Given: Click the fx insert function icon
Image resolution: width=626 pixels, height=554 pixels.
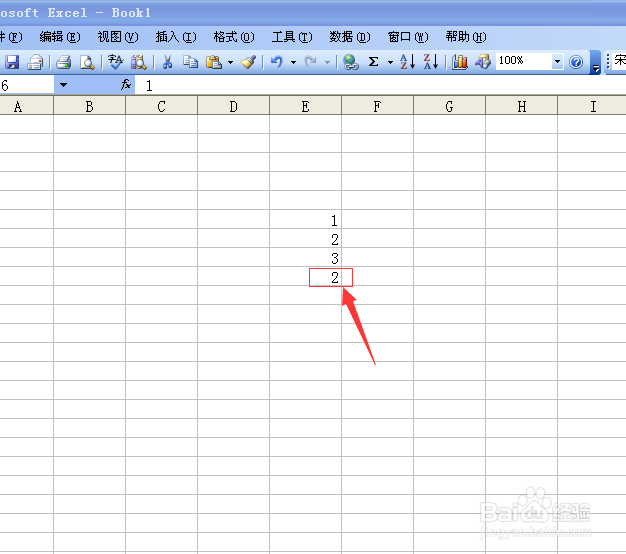Looking at the screenshot, I should pyautogui.click(x=126, y=85).
